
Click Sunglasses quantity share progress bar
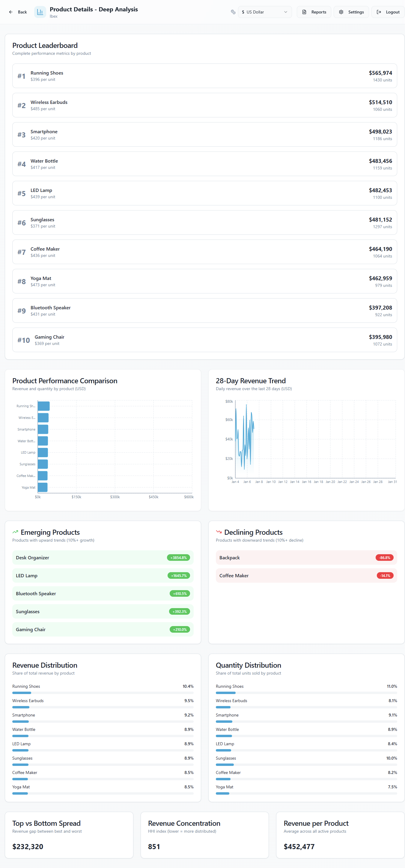pyautogui.click(x=306, y=765)
